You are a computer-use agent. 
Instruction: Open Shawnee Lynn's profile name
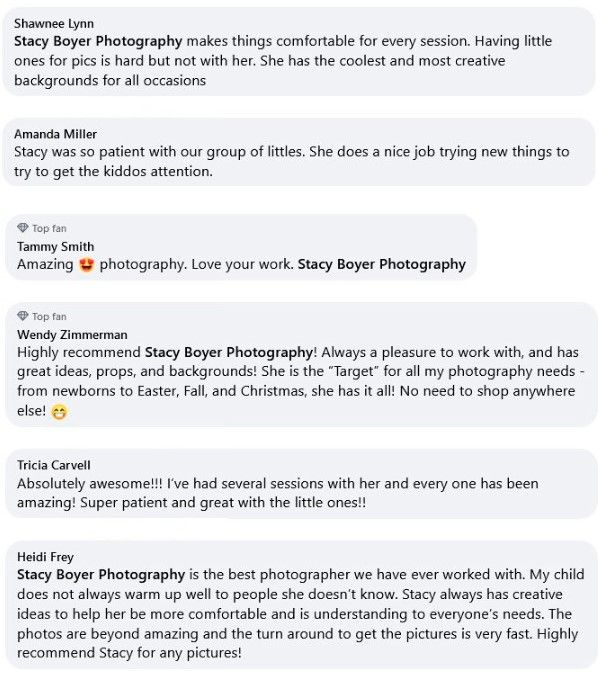[x=54, y=23]
